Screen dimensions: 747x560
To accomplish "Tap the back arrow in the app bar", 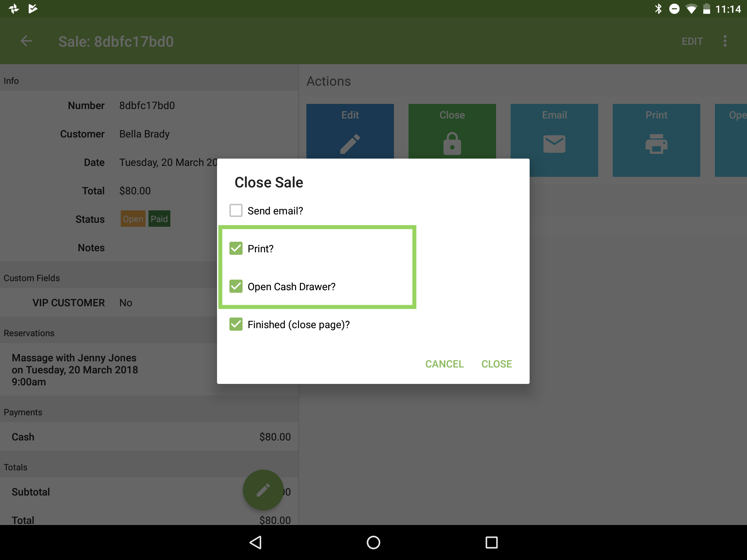I will [x=26, y=41].
